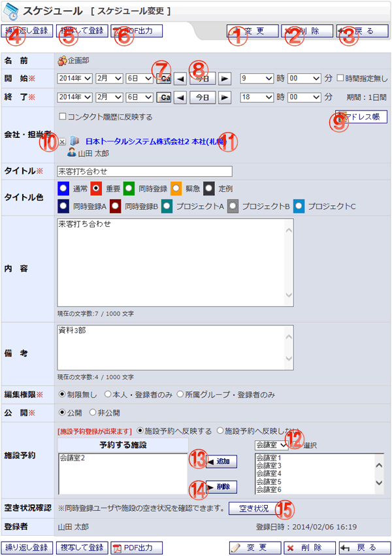Open the 空き状況 availability check
This screenshot has width=392, height=556.
[x=254, y=508]
